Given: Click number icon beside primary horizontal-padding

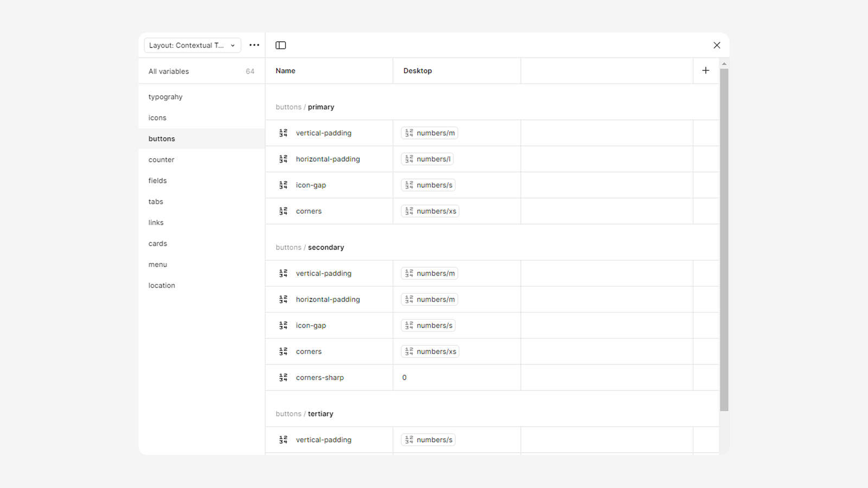Looking at the screenshot, I should coord(283,159).
